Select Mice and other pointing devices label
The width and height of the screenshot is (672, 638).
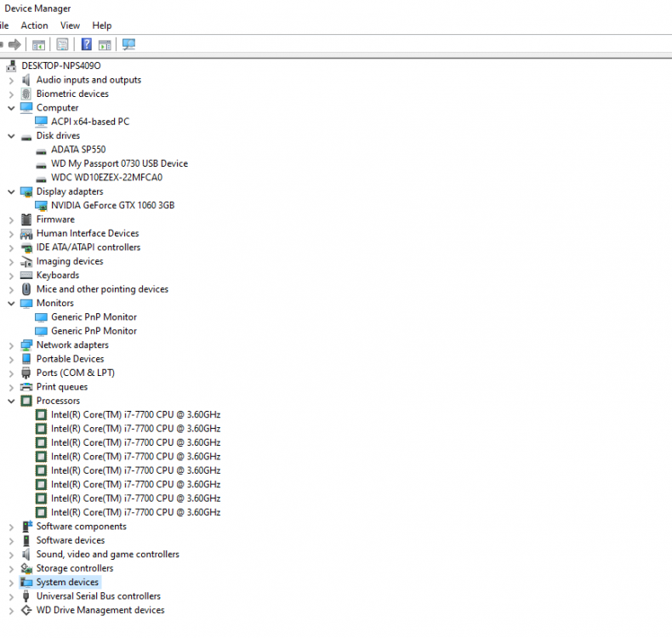tap(102, 289)
